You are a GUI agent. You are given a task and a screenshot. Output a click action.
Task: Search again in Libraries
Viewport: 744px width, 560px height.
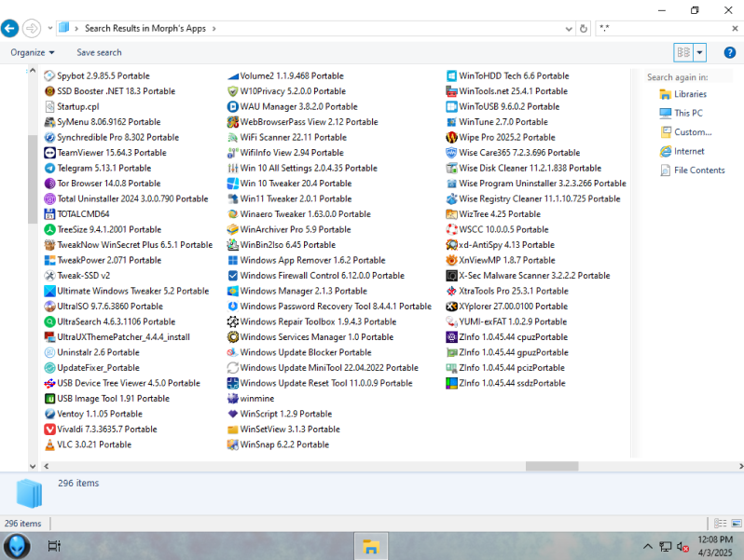coord(683,94)
